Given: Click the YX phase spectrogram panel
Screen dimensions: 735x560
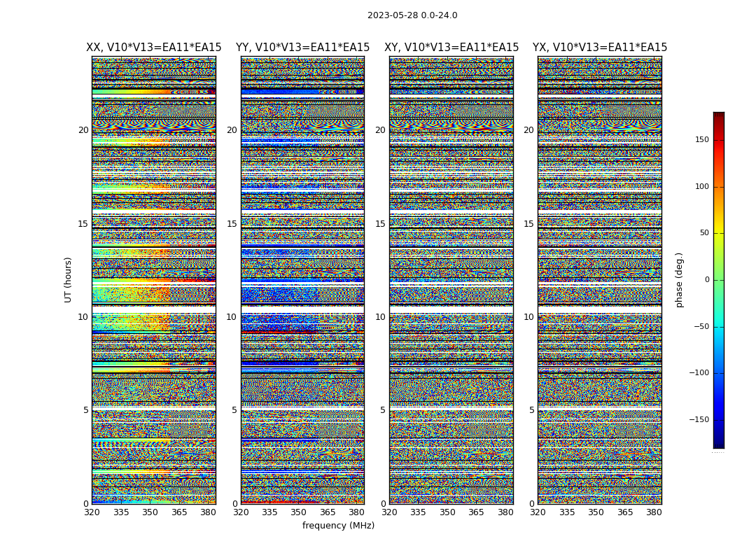Looking at the screenshot, I should tap(599, 280).
